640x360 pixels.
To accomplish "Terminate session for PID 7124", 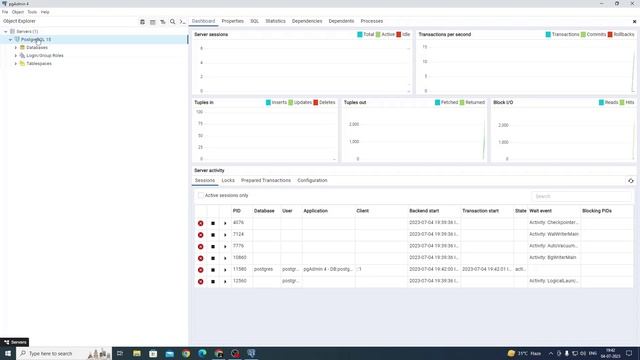I will click(200, 235).
